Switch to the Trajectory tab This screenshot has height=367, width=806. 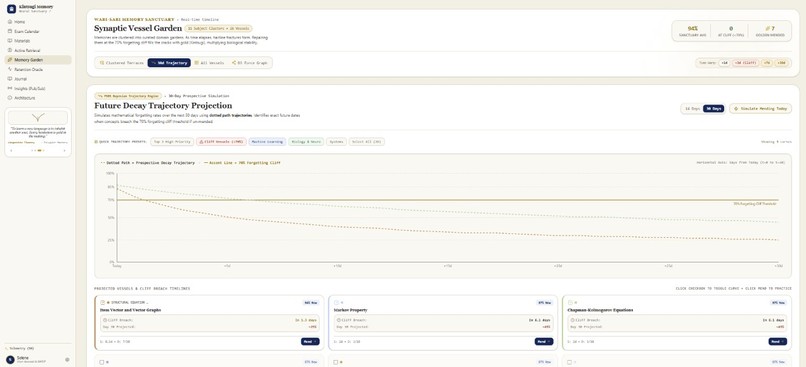tap(169, 63)
